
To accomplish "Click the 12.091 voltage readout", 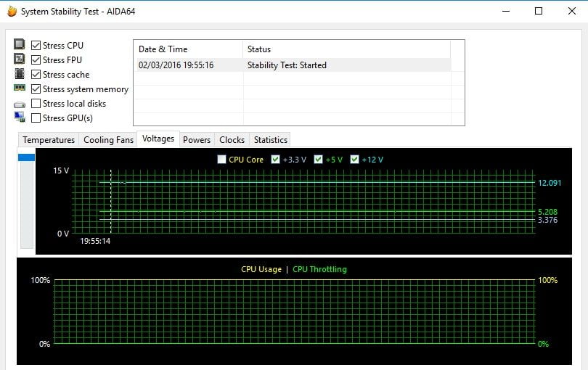I will click(x=550, y=183).
